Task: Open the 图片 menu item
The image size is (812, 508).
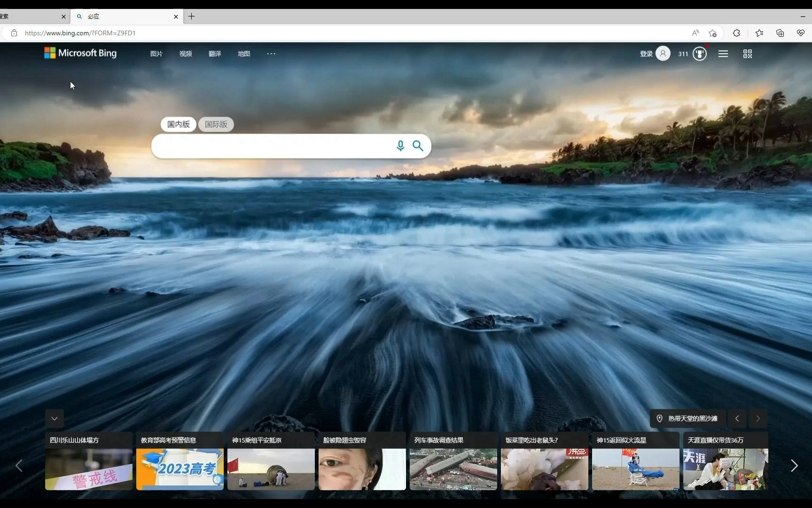Action: [156, 54]
